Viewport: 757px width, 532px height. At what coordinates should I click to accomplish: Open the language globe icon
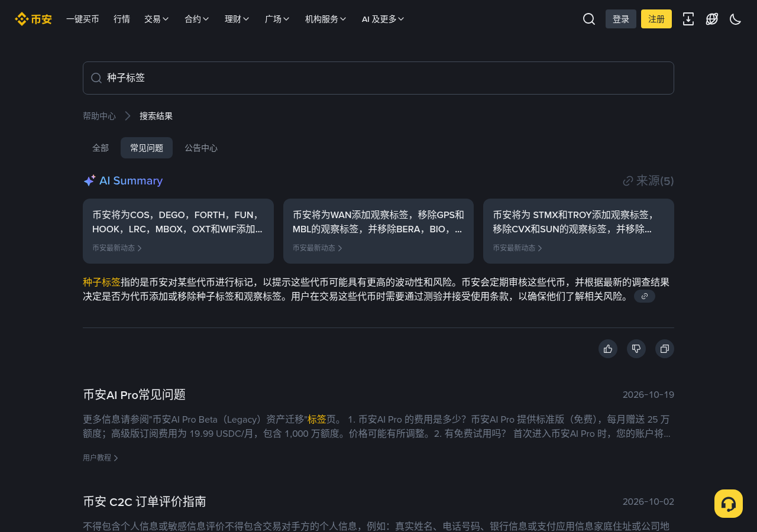[x=712, y=19]
